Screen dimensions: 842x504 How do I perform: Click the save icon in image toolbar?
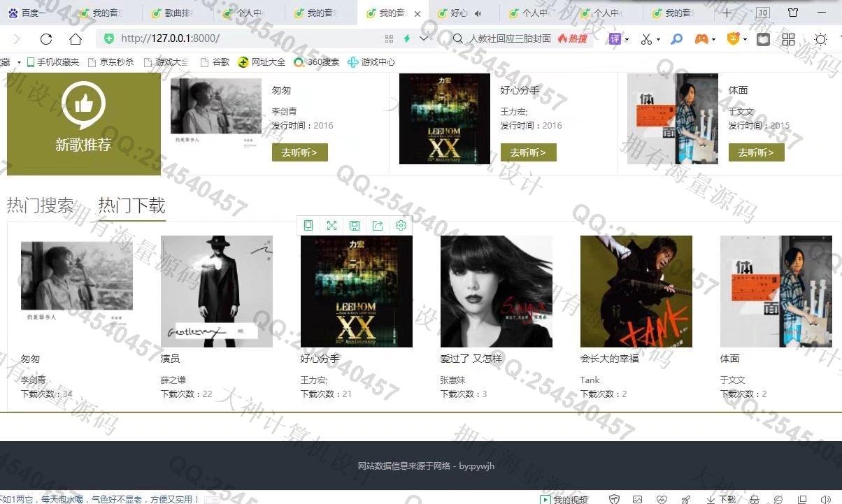pyautogui.click(x=355, y=225)
